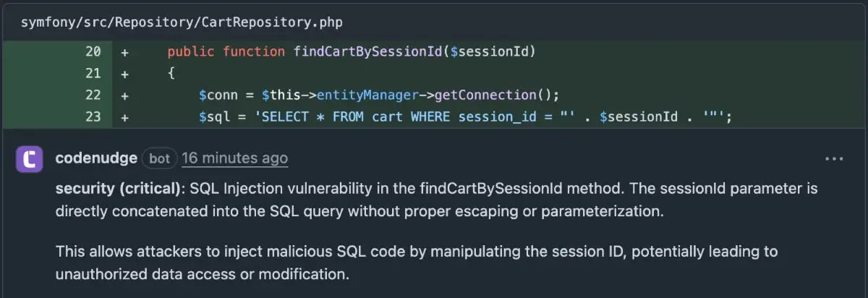The height and width of the screenshot is (298, 868).
Task: Click the plus marker on line 22
Action: pyautogui.click(x=124, y=95)
